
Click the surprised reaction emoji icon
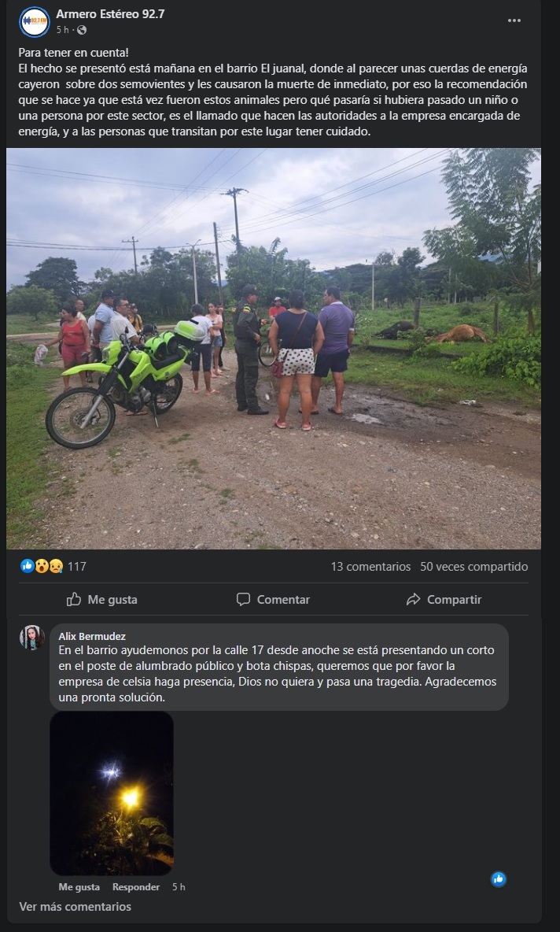42,566
